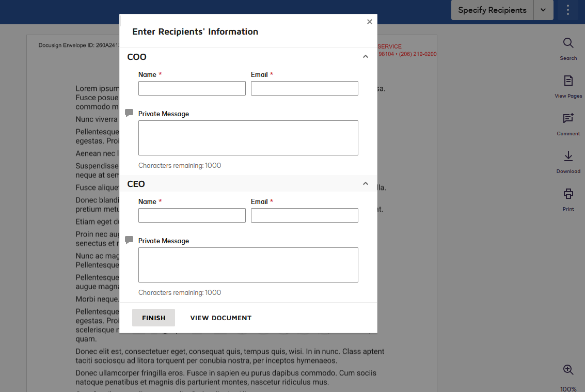Click the COO section heading
The width and height of the screenshot is (585, 392).
point(136,57)
